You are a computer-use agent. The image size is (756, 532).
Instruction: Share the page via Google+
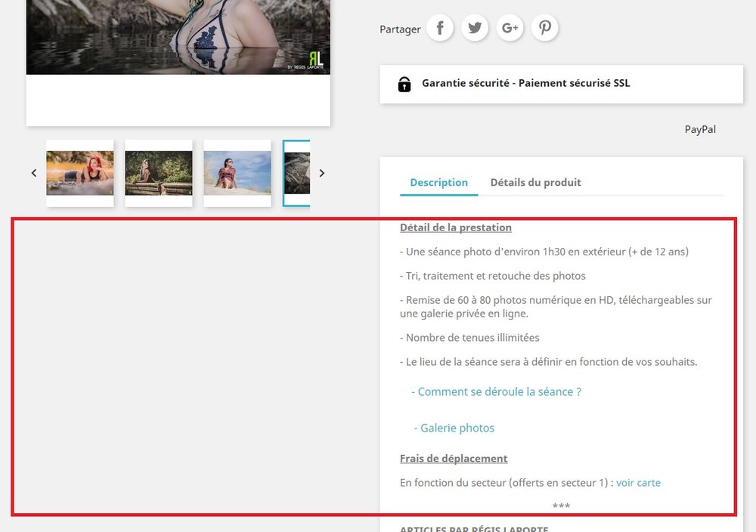(510, 27)
